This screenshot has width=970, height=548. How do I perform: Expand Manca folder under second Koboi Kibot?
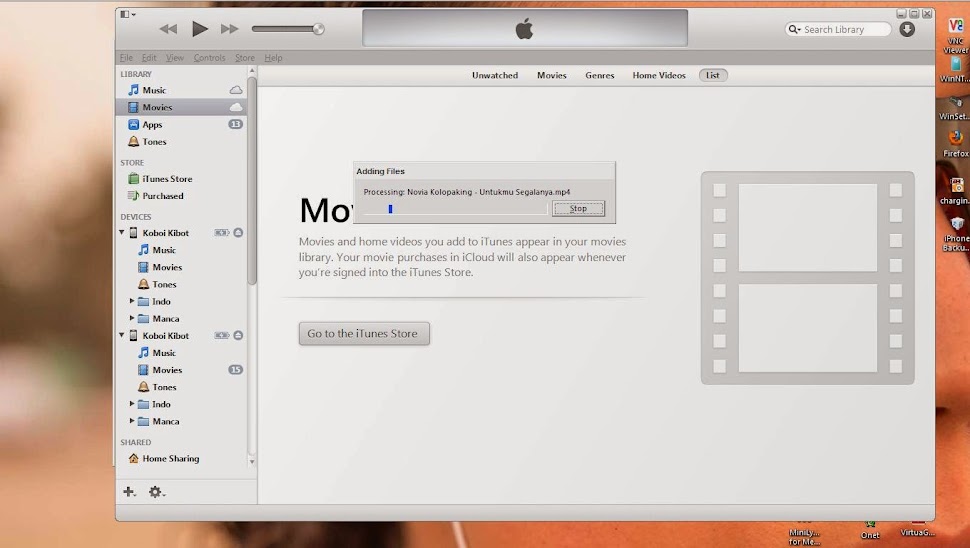pyautogui.click(x=132, y=421)
